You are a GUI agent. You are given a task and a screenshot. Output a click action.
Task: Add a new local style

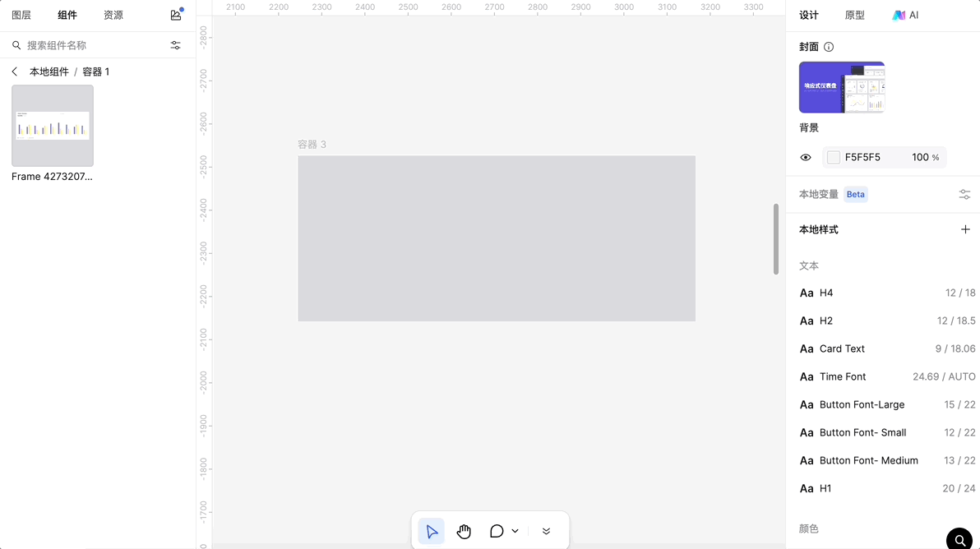pos(965,229)
